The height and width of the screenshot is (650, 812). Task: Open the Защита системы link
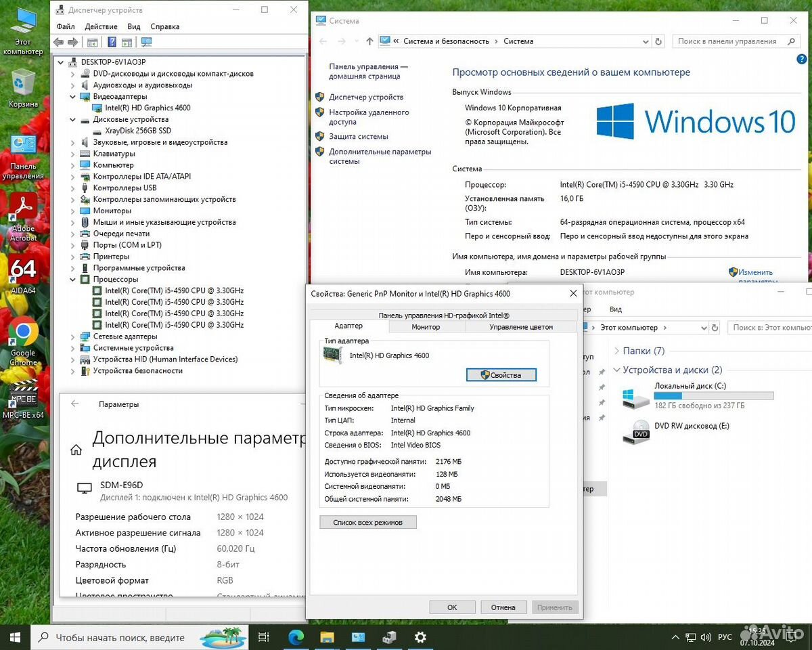(359, 136)
